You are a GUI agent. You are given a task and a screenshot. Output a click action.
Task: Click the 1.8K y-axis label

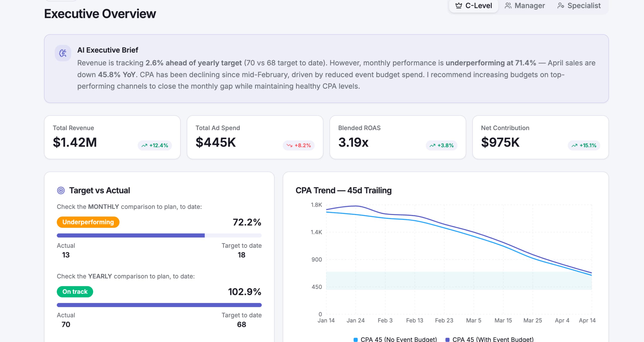(316, 205)
